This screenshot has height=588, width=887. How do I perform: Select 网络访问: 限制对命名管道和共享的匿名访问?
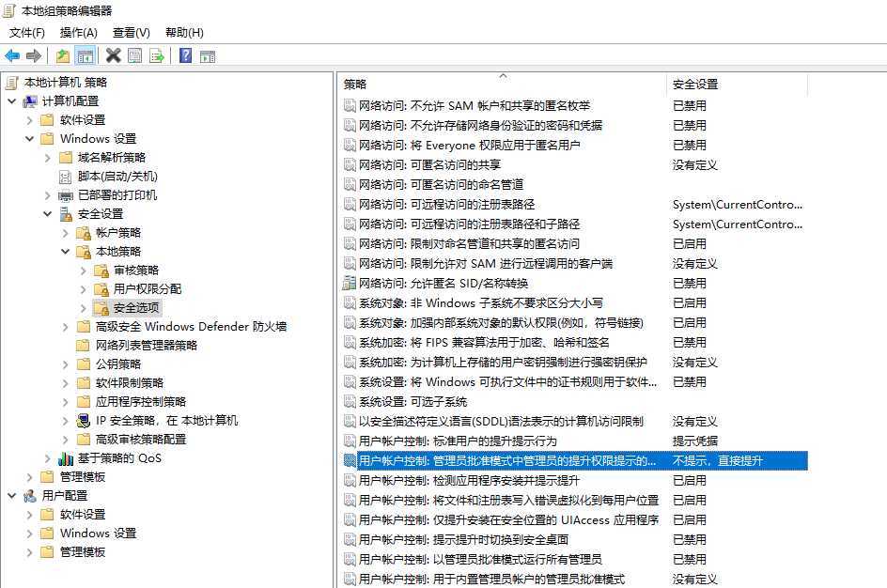[470, 244]
